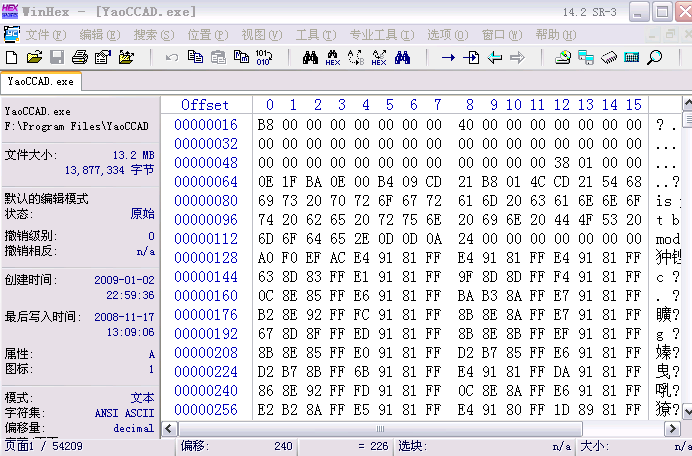Image resolution: width=692 pixels, height=456 pixels.
Task: Open the 窗口(W) menu
Action: pos(502,35)
